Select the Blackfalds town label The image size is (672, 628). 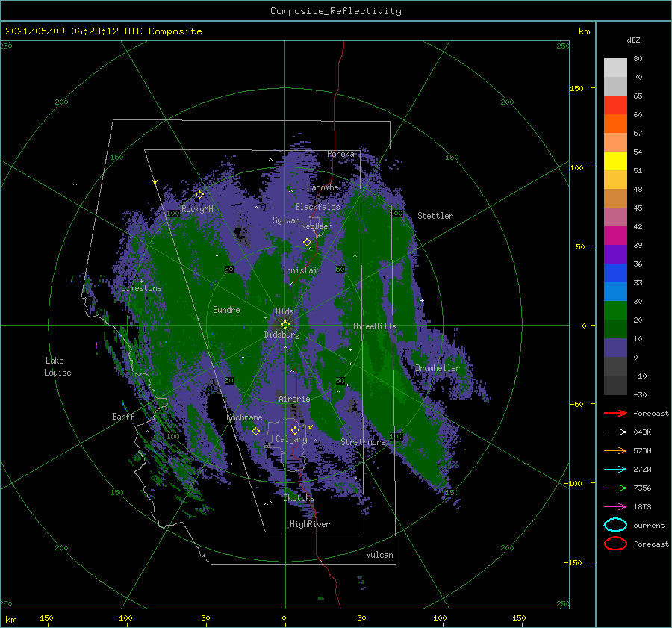pos(317,207)
